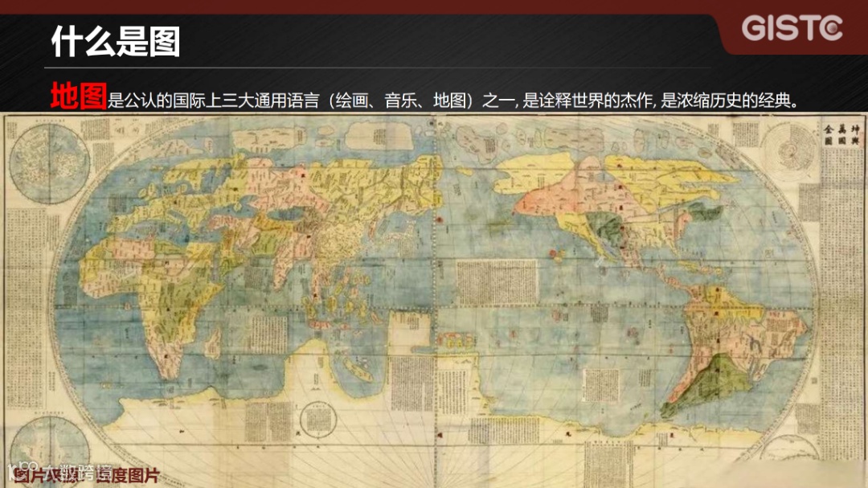Click the GISTC logo in the corner
The width and height of the screenshot is (868, 488).
pyautogui.click(x=792, y=27)
